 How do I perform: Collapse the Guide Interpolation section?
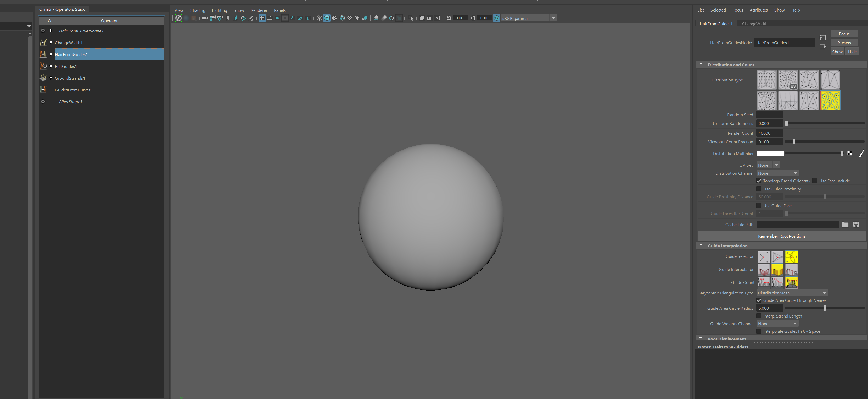point(701,245)
